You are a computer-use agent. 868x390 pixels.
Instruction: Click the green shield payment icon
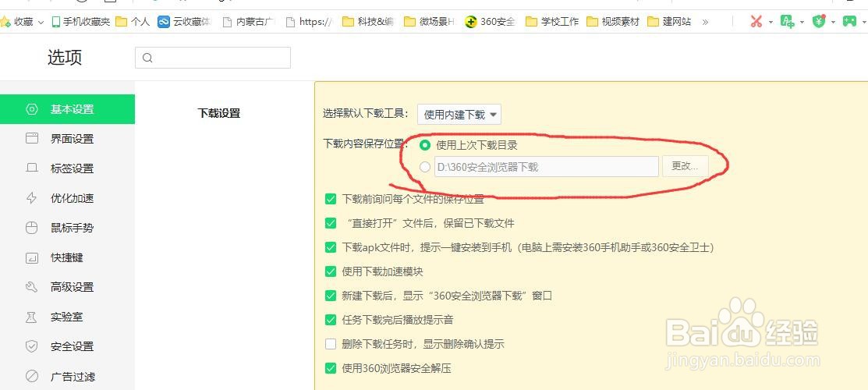[x=819, y=22]
